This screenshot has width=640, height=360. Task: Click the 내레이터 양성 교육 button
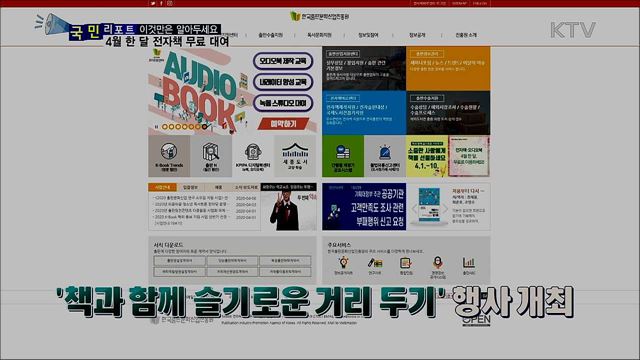tap(283, 82)
